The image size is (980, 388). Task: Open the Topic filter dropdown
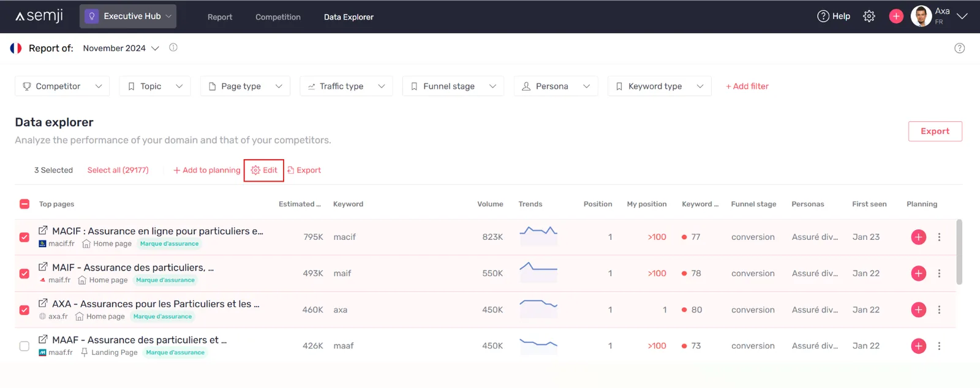(x=155, y=86)
